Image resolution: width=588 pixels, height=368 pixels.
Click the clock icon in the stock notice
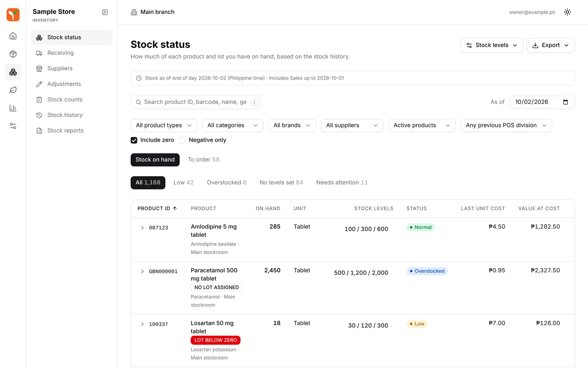139,78
